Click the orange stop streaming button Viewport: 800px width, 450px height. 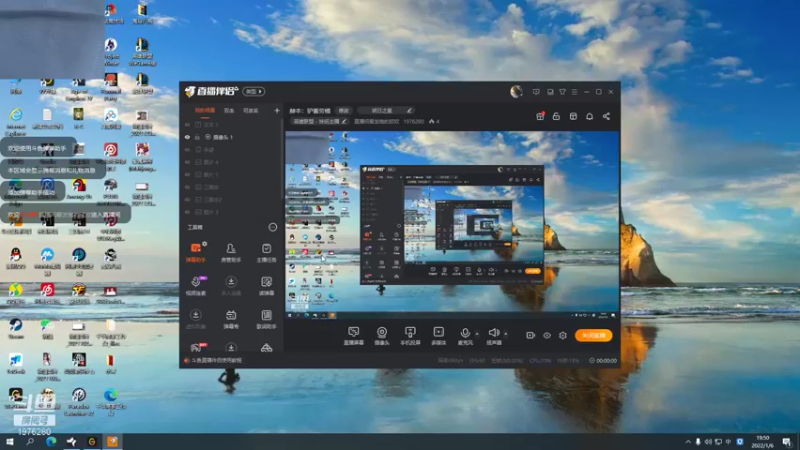click(x=593, y=335)
